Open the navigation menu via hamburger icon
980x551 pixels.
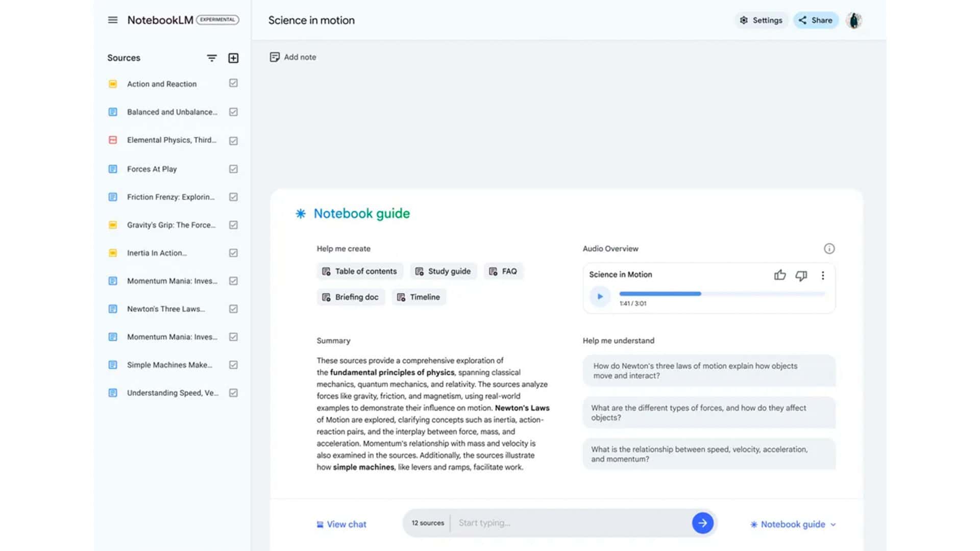[x=112, y=20]
